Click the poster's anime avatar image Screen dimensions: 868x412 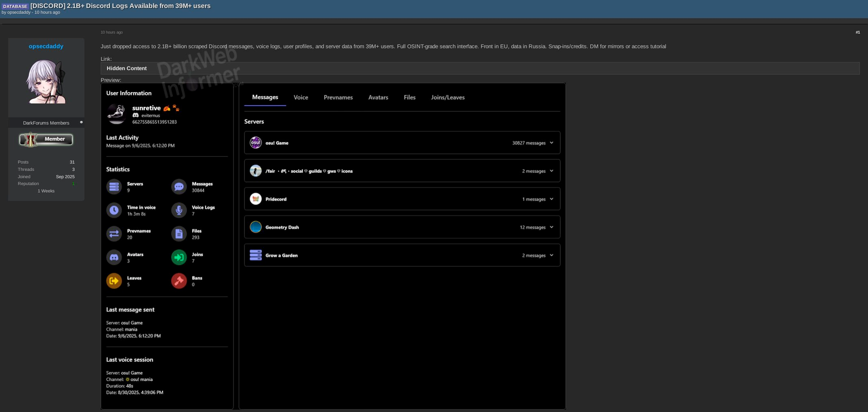click(x=46, y=82)
